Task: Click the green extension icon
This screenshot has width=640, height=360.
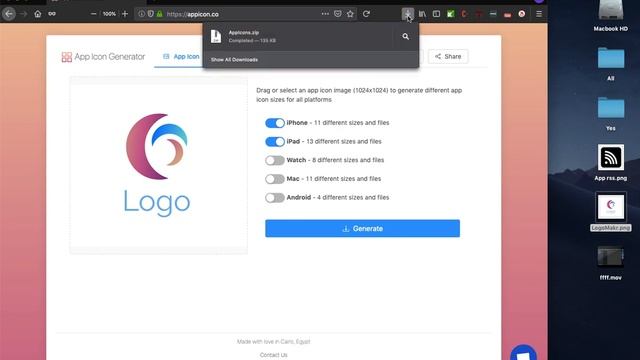Action: point(451,14)
